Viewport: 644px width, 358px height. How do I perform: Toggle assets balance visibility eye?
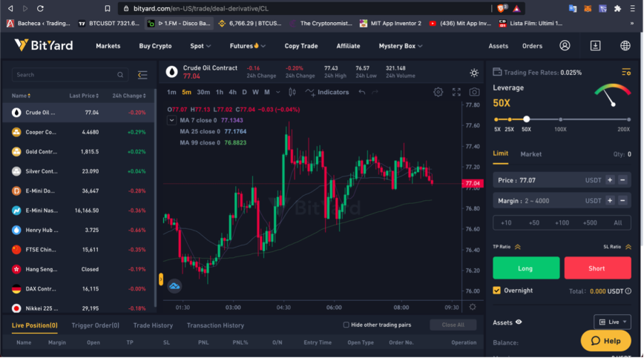pyautogui.click(x=519, y=322)
